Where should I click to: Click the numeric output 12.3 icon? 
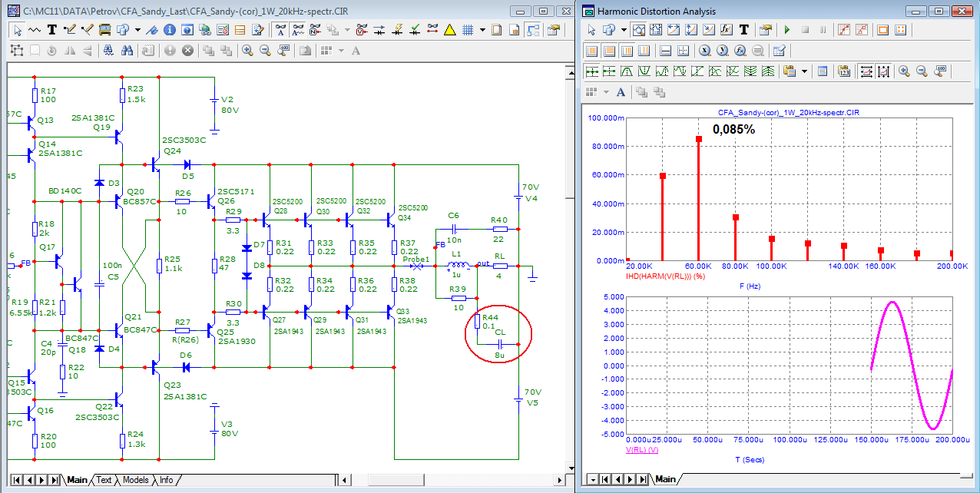(844, 71)
